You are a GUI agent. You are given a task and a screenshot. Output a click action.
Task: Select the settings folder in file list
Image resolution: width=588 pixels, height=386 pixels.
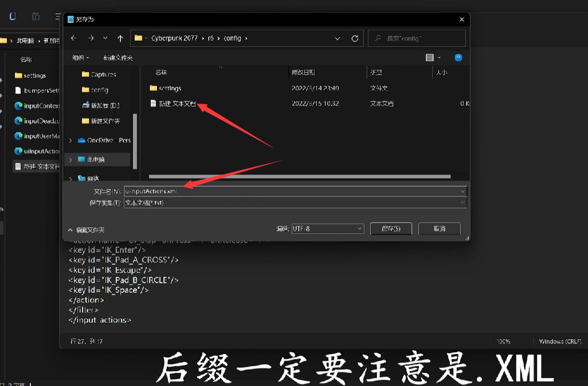(170, 88)
